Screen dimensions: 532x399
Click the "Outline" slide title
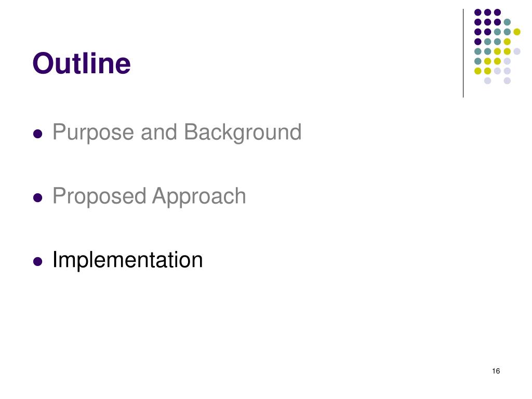click(x=82, y=63)
